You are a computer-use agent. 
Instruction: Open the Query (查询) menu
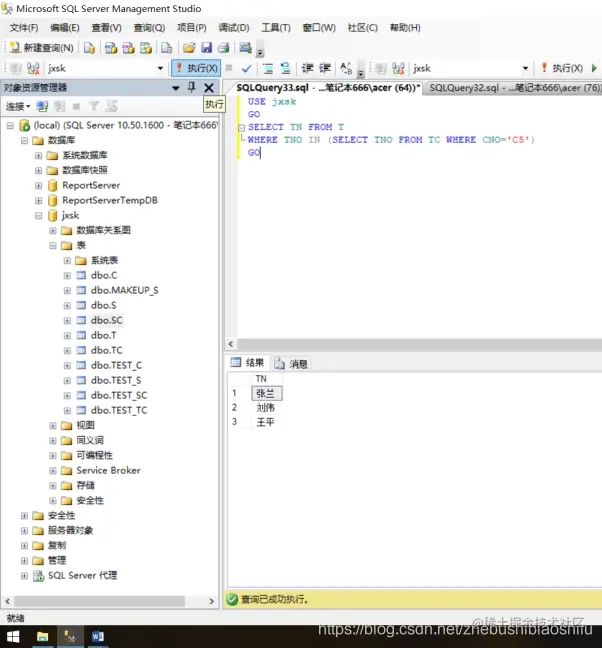[149, 28]
